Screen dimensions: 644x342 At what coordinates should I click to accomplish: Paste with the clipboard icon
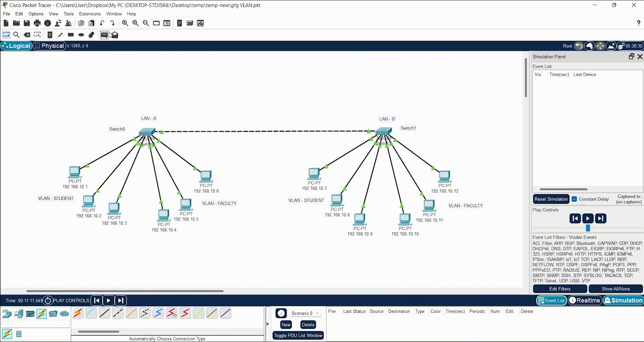click(x=91, y=23)
